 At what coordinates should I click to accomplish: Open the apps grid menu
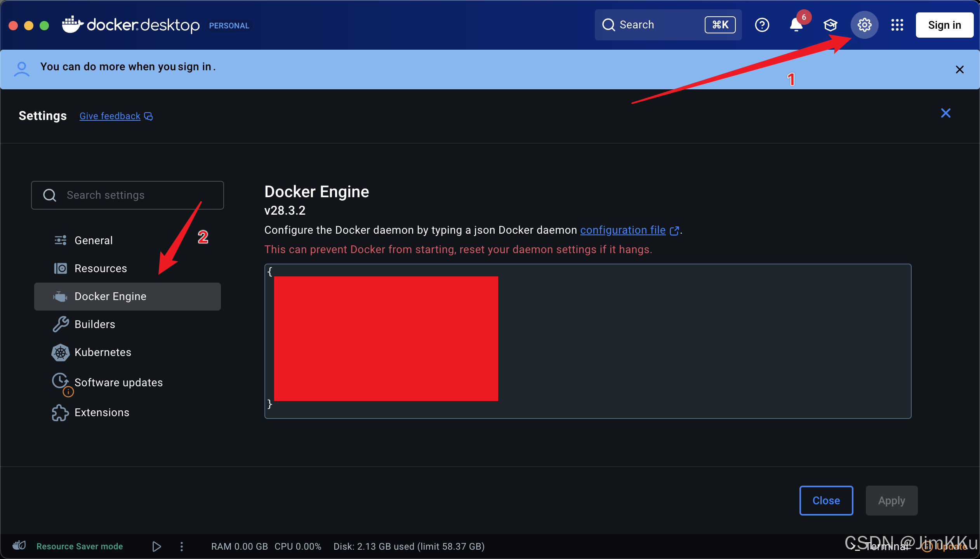pyautogui.click(x=897, y=25)
